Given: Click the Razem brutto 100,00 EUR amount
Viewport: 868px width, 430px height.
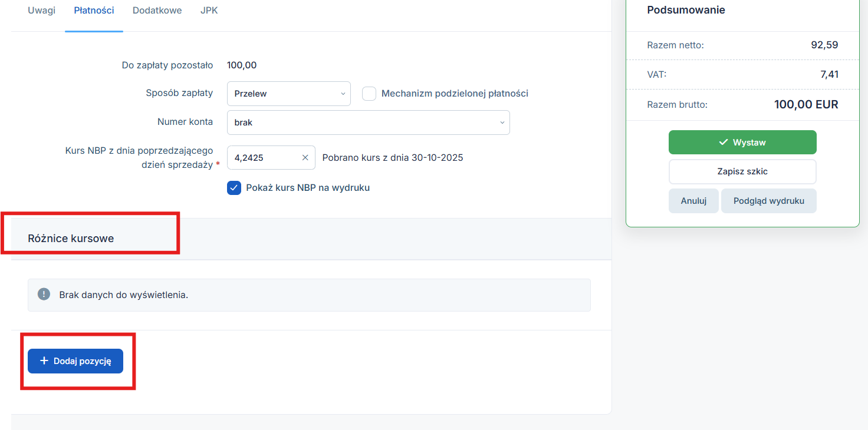Looking at the screenshot, I should pos(805,105).
